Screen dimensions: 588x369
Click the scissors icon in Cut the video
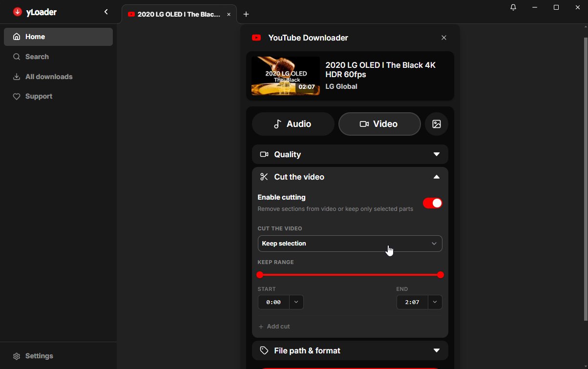(x=264, y=177)
